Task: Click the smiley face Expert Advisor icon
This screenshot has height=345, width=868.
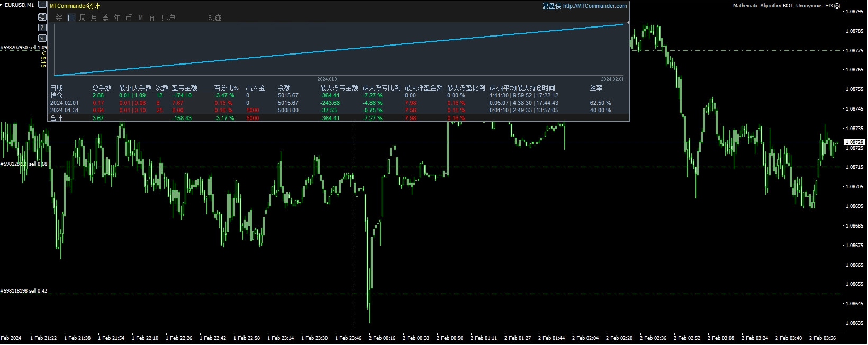Action: point(837,6)
